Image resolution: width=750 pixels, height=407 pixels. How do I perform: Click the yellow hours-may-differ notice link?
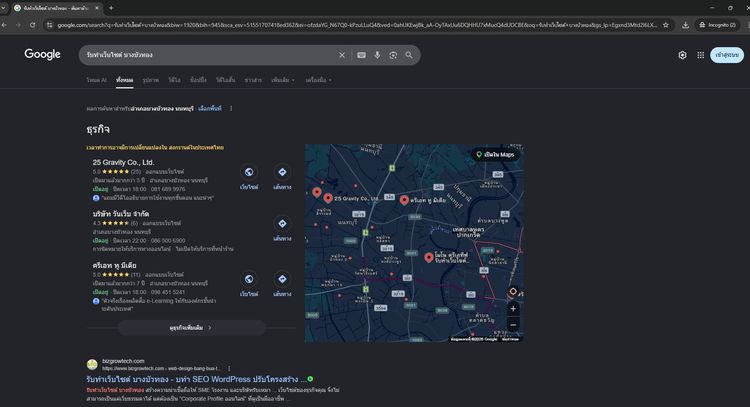click(155, 147)
